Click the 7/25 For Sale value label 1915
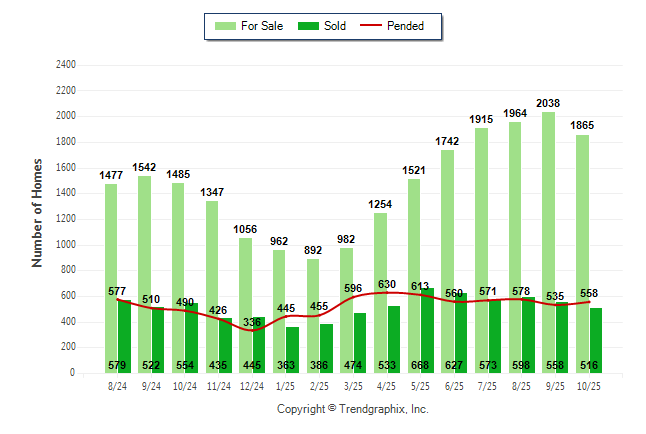This screenshot has width=646, height=434. coord(483,120)
